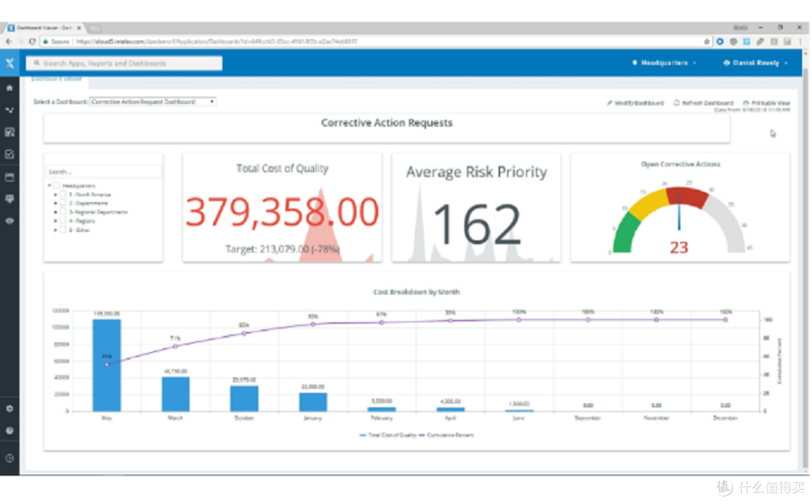Click the grey globe extension icon

733,41
